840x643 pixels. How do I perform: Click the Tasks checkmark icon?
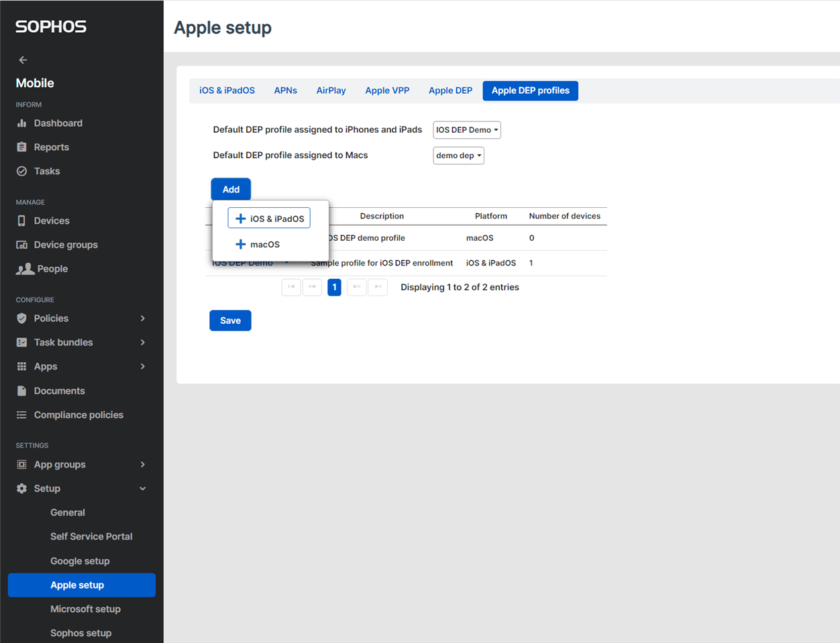point(21,172)
